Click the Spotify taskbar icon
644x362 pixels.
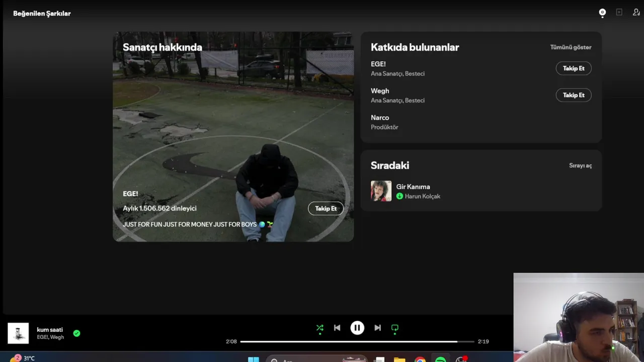point(440,359)
